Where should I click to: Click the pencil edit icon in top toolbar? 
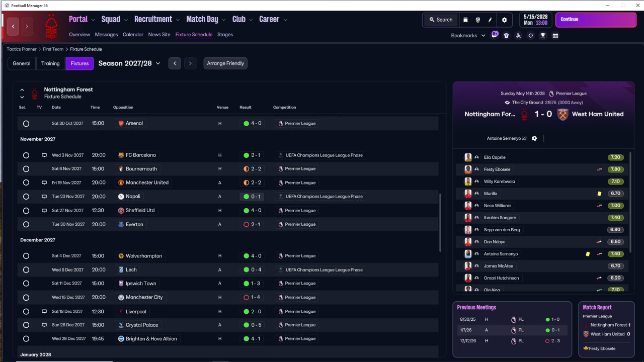[490, 20]
